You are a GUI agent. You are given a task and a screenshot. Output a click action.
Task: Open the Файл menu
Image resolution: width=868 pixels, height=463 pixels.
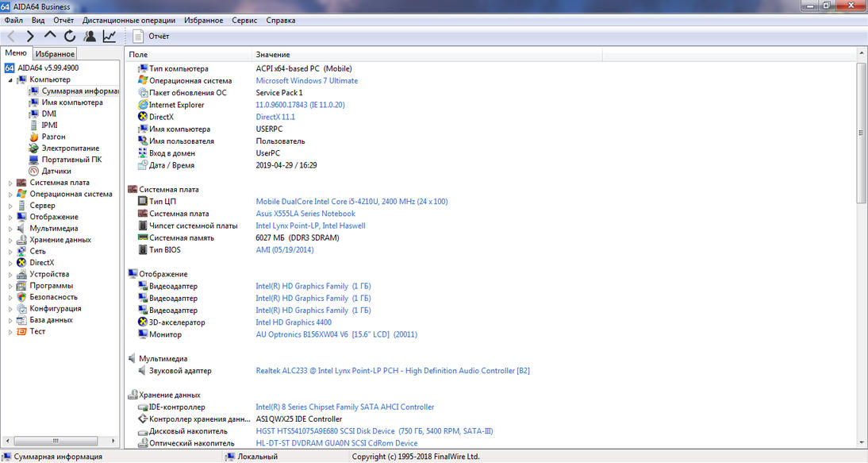coord(13,20)
